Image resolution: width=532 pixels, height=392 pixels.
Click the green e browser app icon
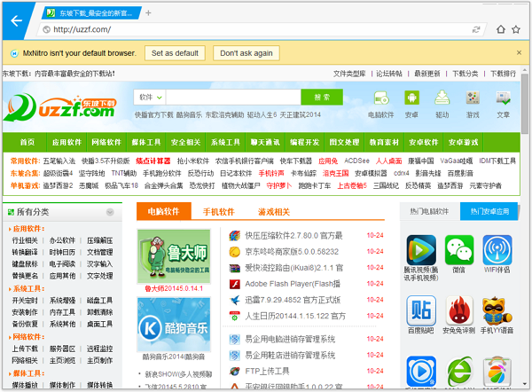459,371
